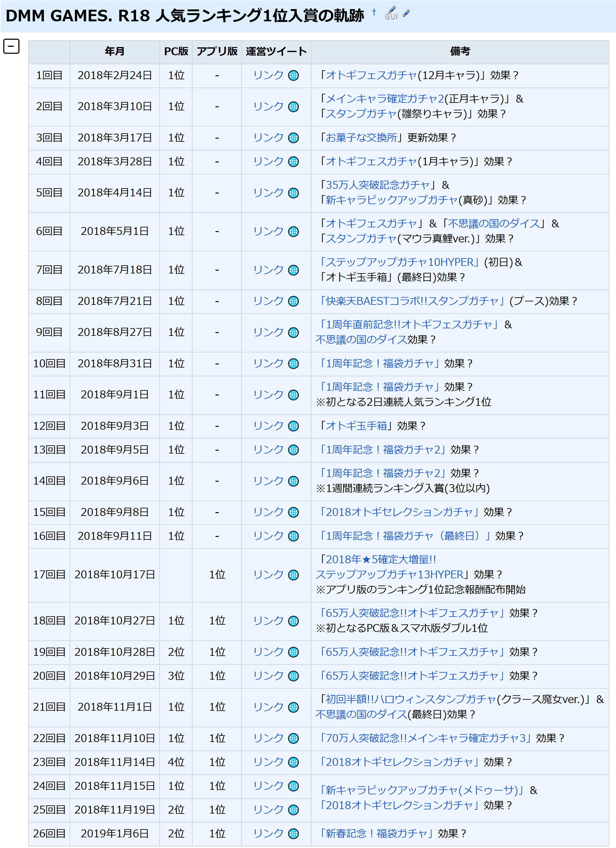Click globe icon in 18回目 row
The width and height of the screenshot is (616, 848).
pos(294,621)
